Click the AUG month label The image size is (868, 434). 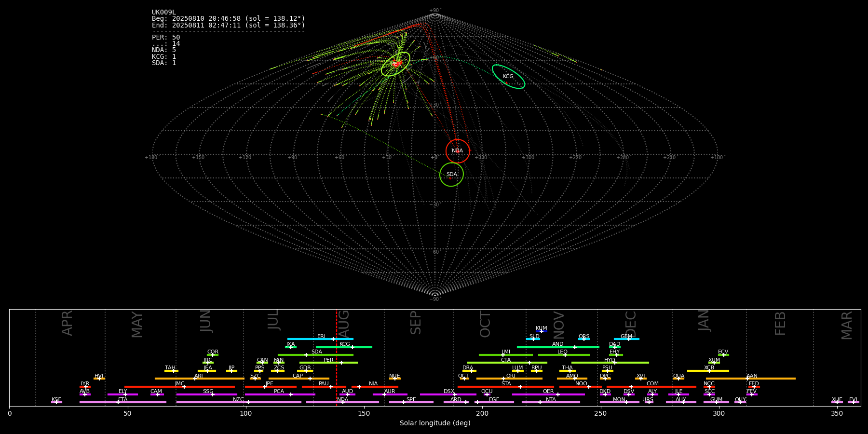[344, 324]
